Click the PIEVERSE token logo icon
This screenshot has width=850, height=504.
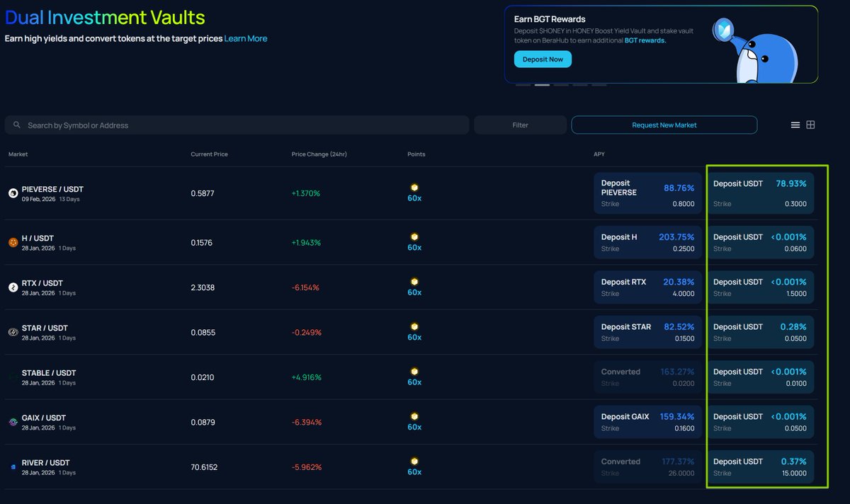[x=13, y=193]
